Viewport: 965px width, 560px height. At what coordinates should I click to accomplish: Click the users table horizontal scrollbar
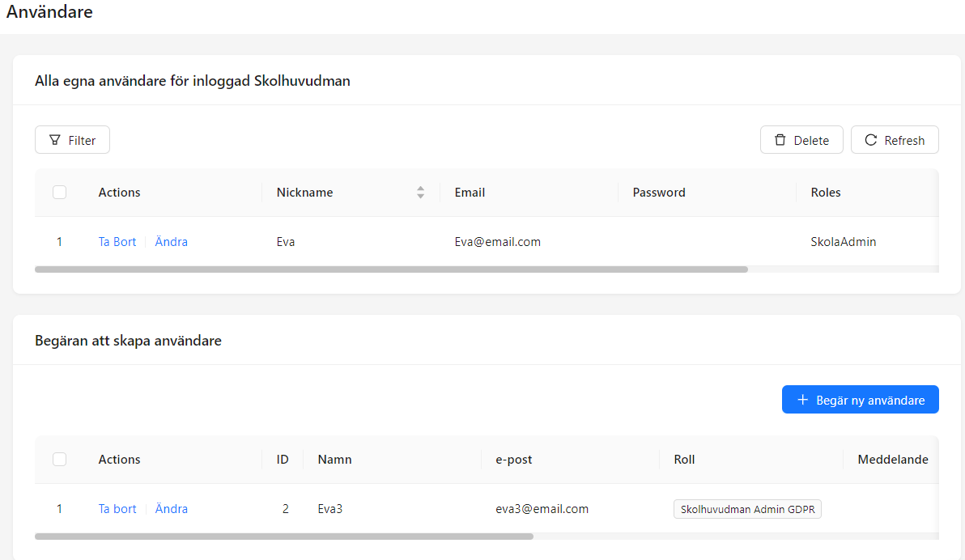click(x=391, y=269)
